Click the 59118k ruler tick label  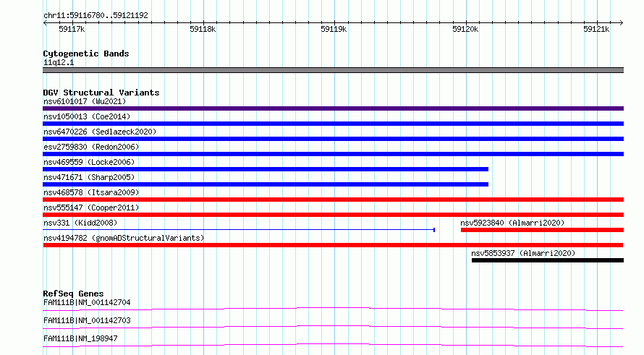(x=203, y=29)
